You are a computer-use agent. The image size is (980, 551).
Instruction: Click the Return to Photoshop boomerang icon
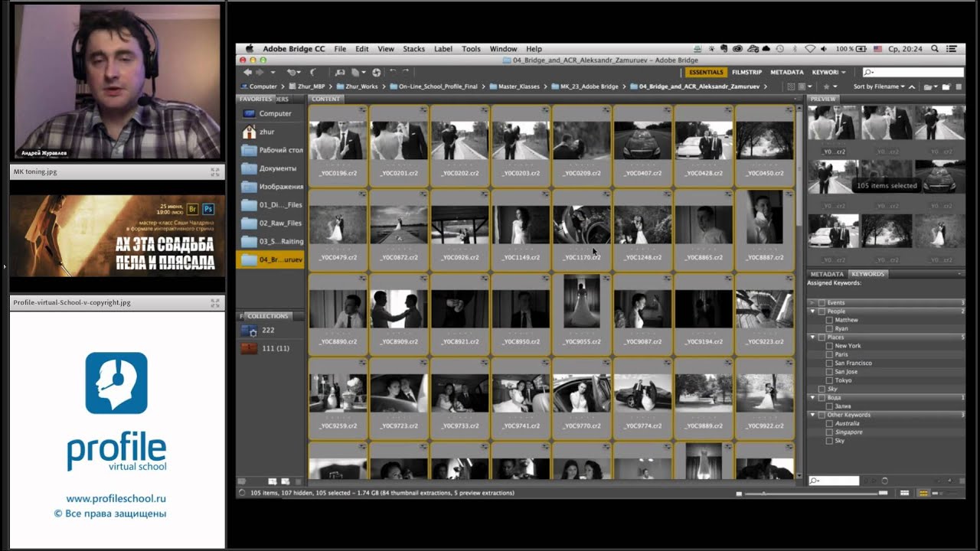tap(312, 72)
